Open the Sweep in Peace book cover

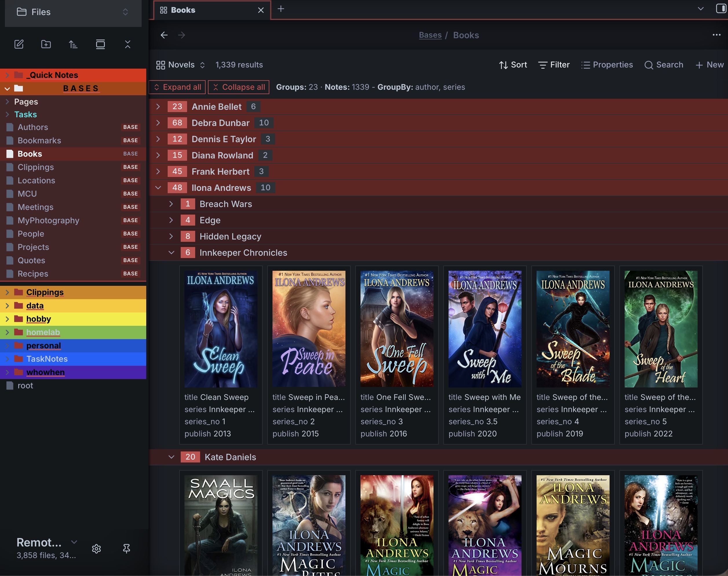coord(309,329)
